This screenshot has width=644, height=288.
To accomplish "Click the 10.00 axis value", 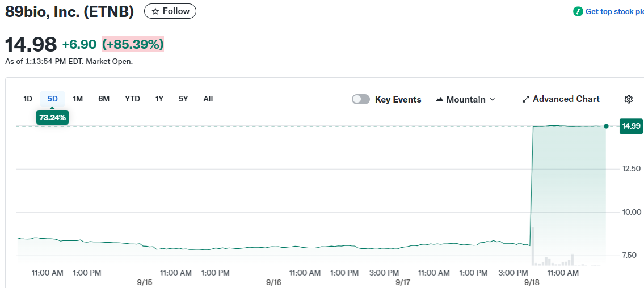I will pos(632,212).
